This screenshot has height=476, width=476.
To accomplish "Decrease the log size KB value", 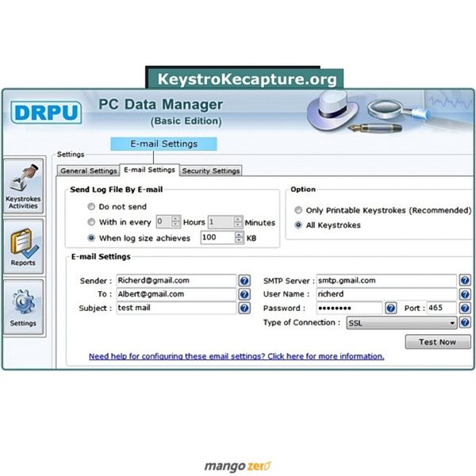I will 240,240.
